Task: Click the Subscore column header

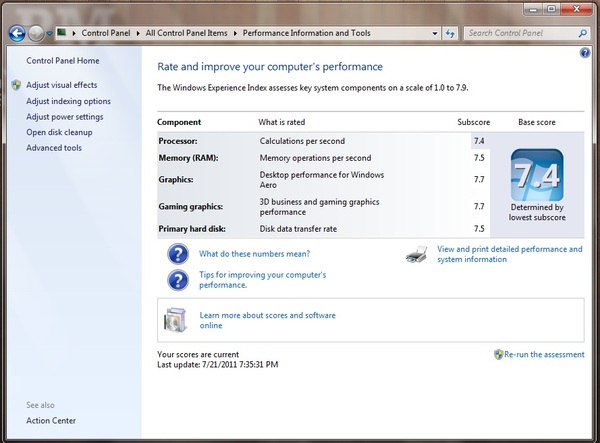Action: pos(474,122)
